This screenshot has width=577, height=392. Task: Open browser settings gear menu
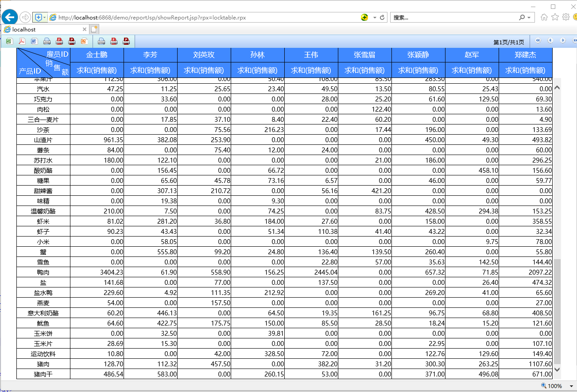coord(565,17)
